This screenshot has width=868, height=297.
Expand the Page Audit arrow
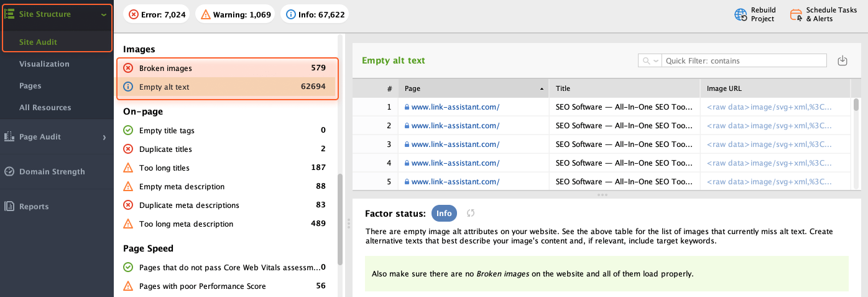(x=104, y=137)
